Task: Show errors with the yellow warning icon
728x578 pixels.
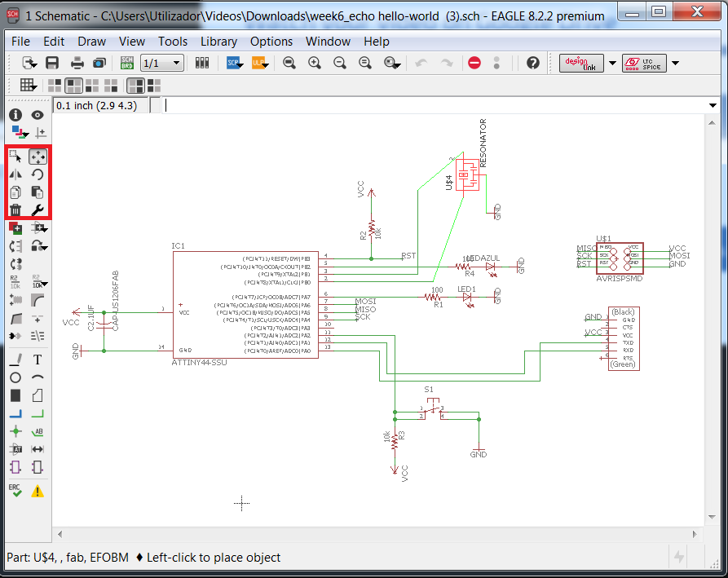Action: (38, 491)
